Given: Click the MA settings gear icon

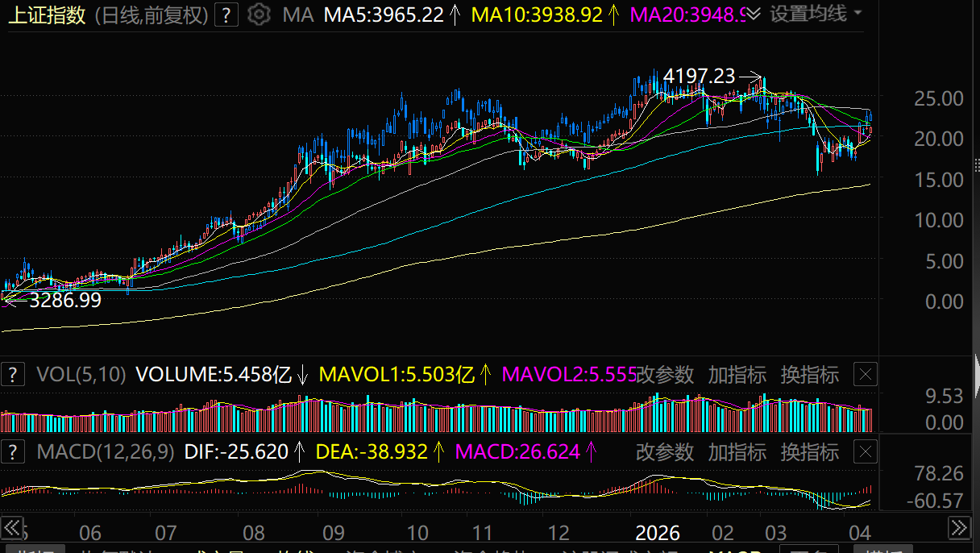Looking at the screenshot, I should pyautogui.click(x=259, y=15).
